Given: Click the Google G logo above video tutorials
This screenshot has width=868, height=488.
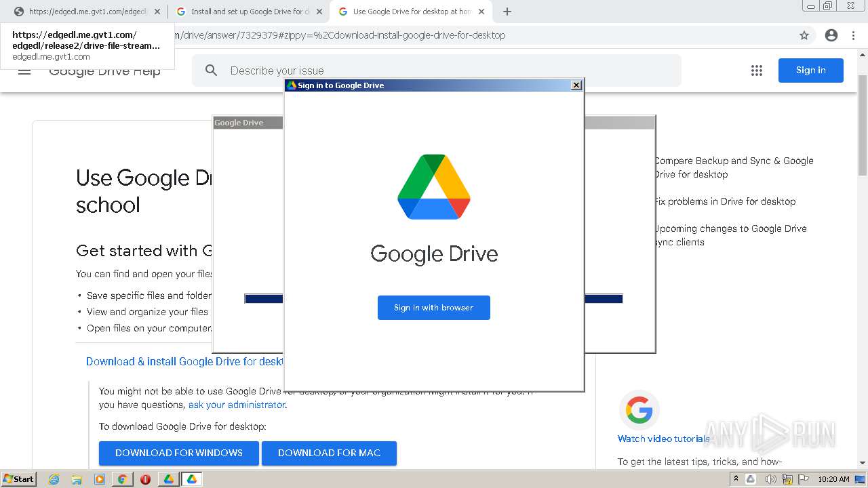Looking at the screenshot, I should coord(639,410).
